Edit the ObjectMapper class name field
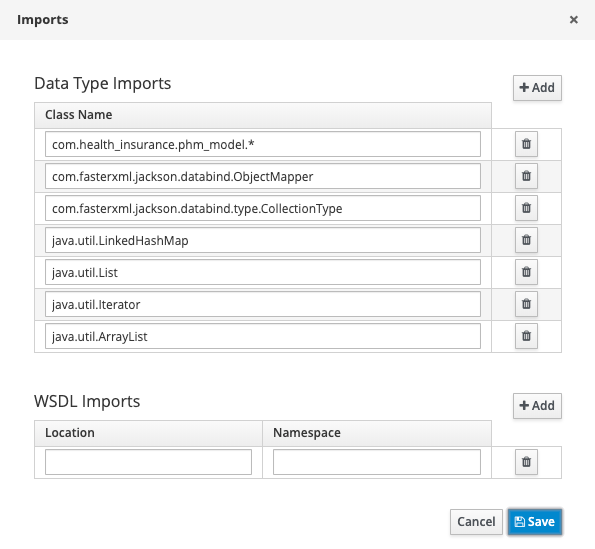595x549 pixels. (263, 176)
